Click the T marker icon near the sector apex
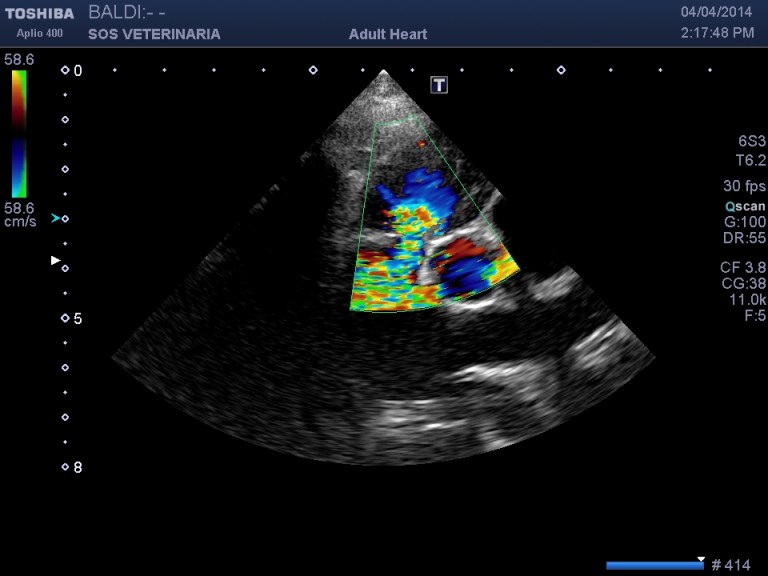 click(x=439, y=85)
